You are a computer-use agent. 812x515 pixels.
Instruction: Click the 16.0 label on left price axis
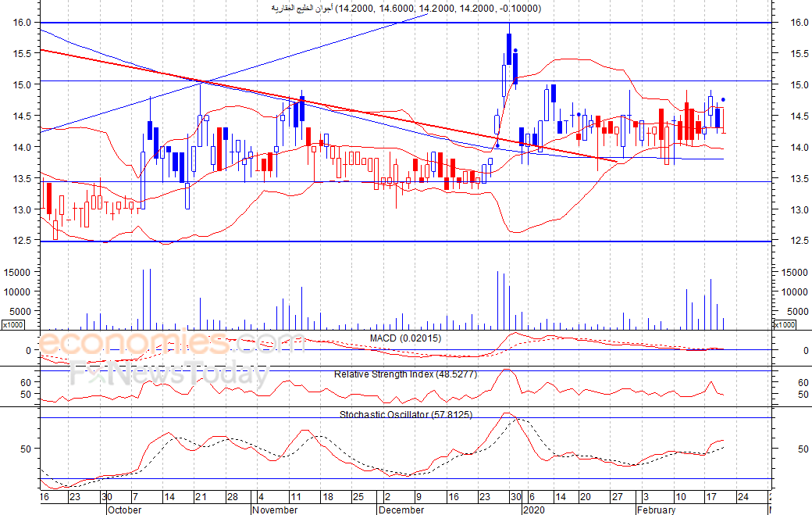click(x=23, y=23)
